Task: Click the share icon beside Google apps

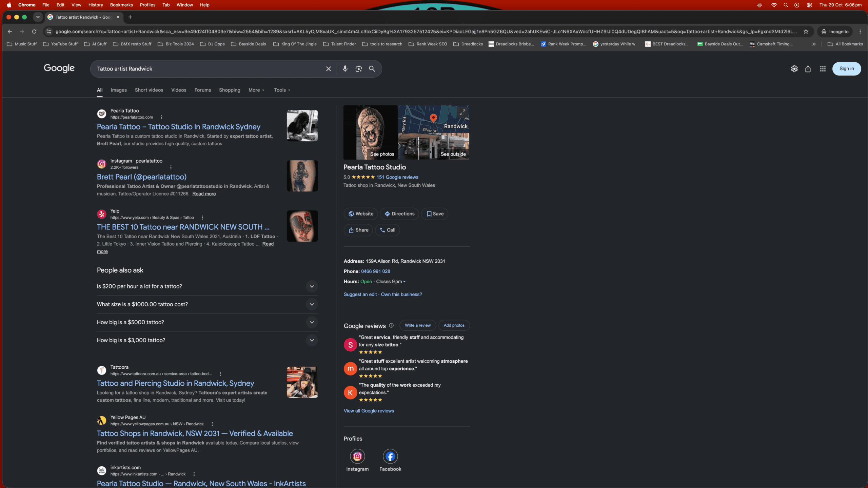Action: coord(808,69)
